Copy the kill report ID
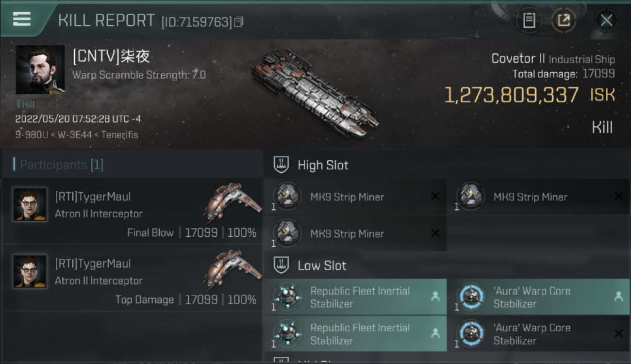 (238, 22)
